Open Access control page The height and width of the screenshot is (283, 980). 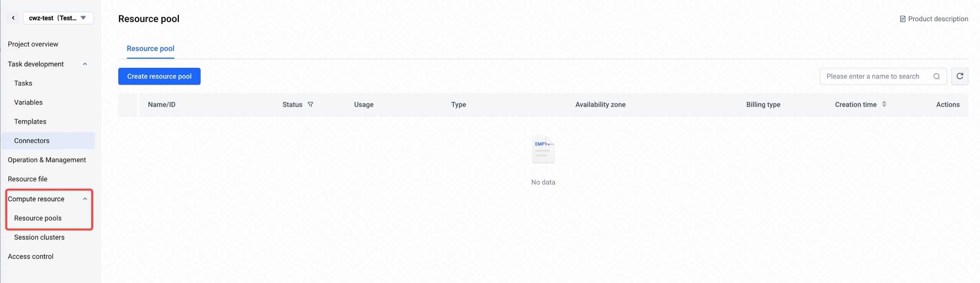coord(31,257)
